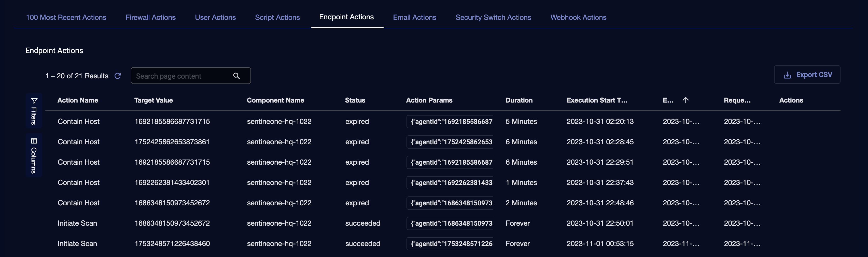The width and height of the screenshot is (868, 257).
Task: Sort by the Action Name column header
Action: 77,100
